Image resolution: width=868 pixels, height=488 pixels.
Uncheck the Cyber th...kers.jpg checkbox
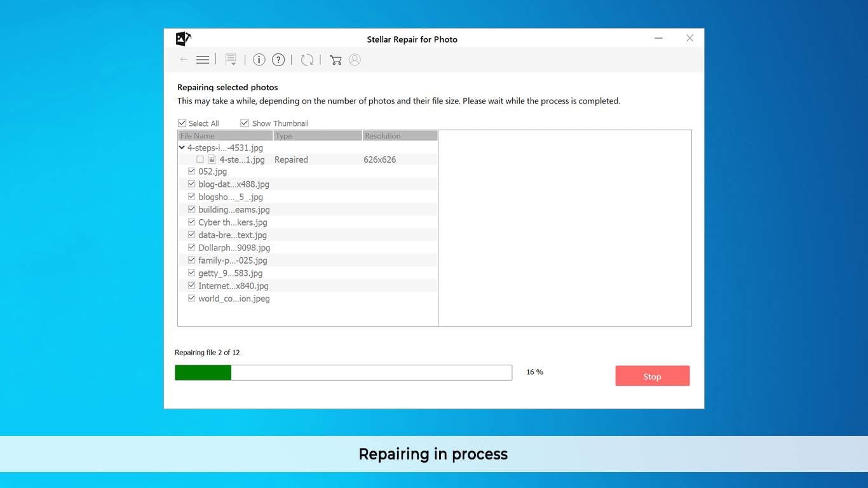click(191, 222)
